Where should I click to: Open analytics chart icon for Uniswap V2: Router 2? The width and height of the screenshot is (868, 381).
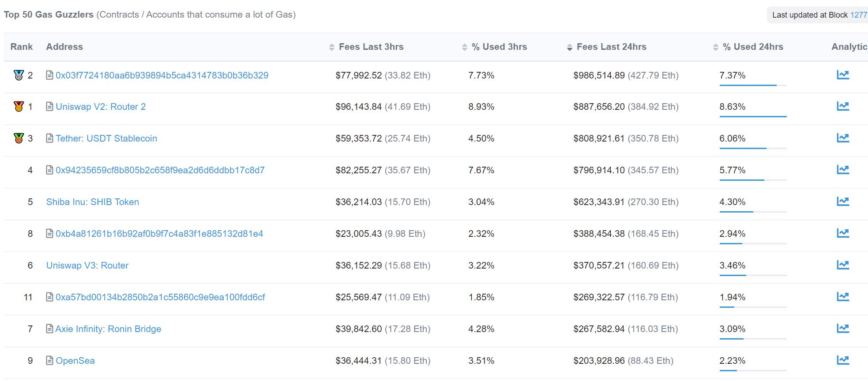pyautogui.click(x=842, y=106)
